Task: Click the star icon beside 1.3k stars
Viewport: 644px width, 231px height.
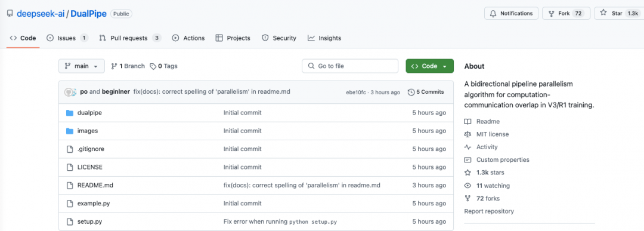Action: 467,173
